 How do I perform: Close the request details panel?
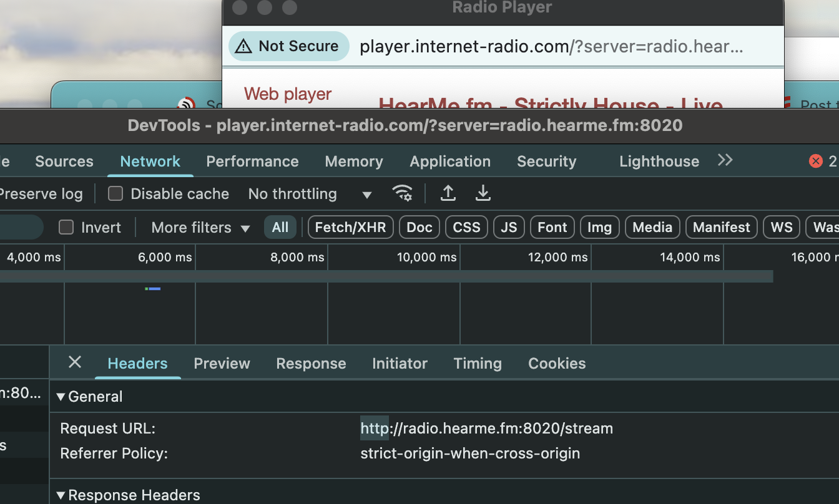pyautogui.click(x=75, y=362)
